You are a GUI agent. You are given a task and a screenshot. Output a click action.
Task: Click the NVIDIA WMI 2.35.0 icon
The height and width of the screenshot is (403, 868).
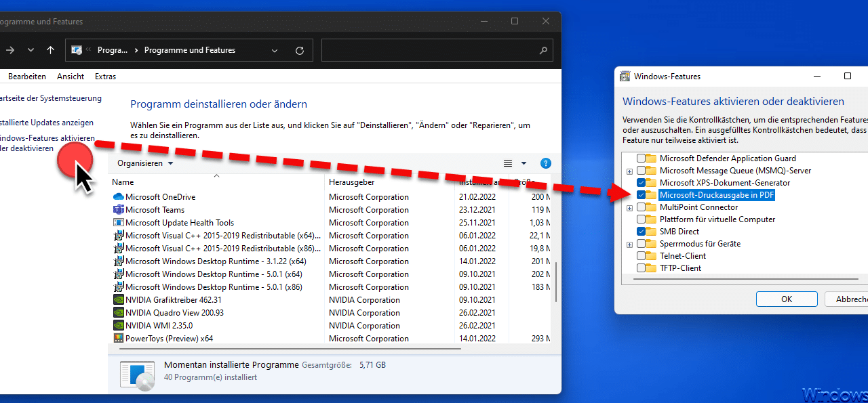[119, 326]
